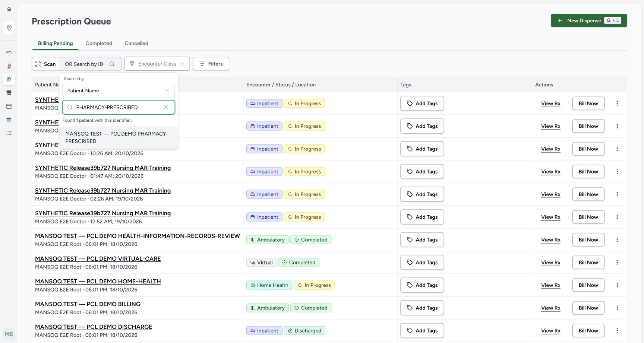Image resolution: width=644 pixels, height=343 pixels.
Task: Open more options for PCL DEMO HOME-HEALTH row
Action: (x=617, y=285)
